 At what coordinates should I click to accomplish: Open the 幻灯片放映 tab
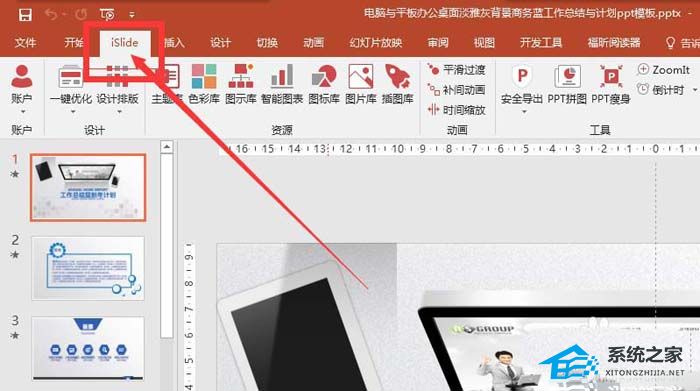(x=376, y=42)
